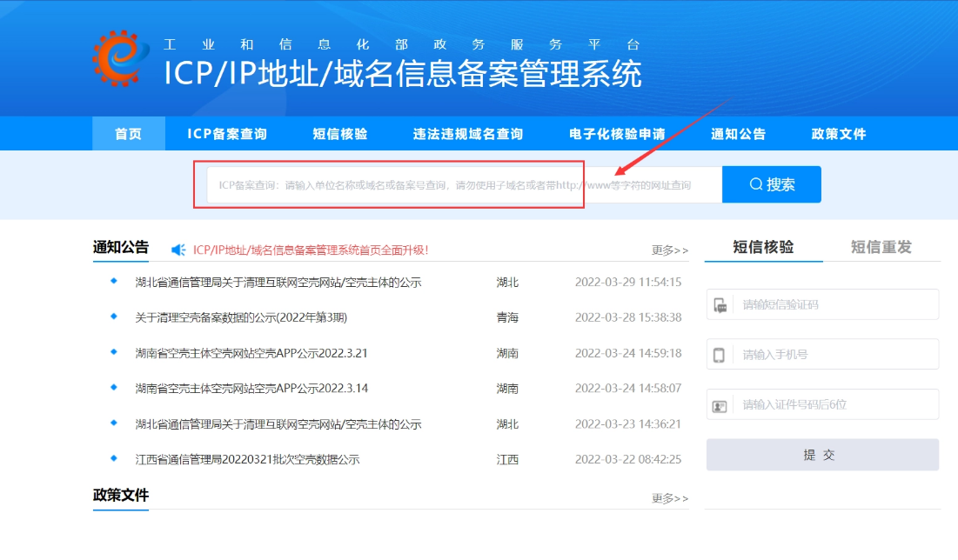Click the SMS verification code field icon
958x560 pixels.
coord(720,305)
